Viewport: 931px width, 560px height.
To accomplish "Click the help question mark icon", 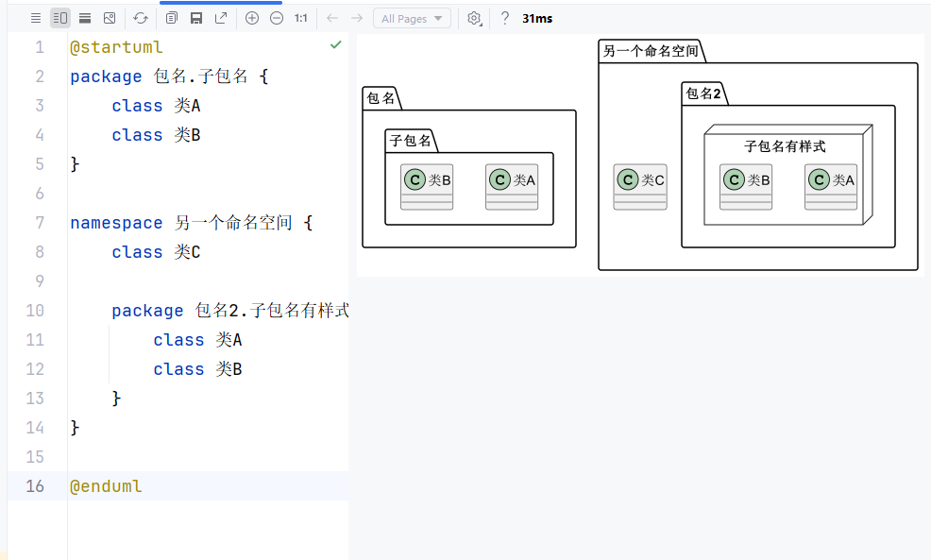I will click(505, 18).
